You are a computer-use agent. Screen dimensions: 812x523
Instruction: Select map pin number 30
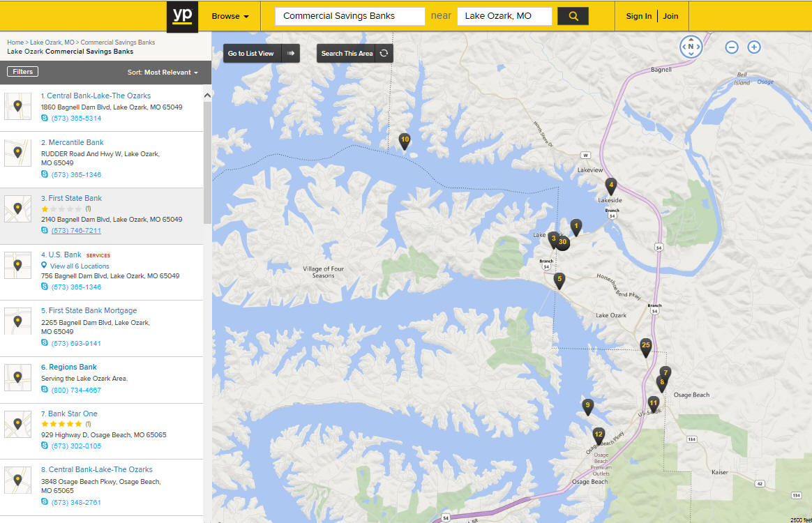[563, 243]
